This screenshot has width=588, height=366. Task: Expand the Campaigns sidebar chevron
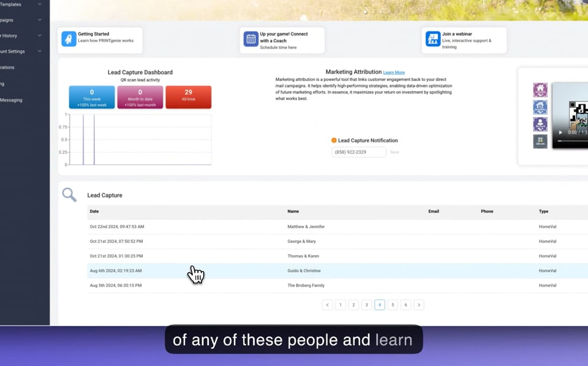pyautogui.click(x=39, y=20)
